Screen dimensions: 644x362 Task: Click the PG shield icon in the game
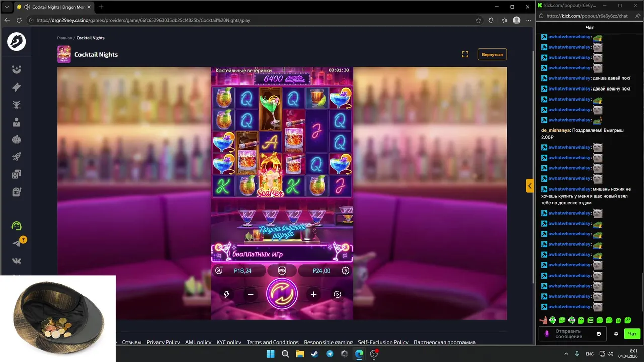pos(282,270)
